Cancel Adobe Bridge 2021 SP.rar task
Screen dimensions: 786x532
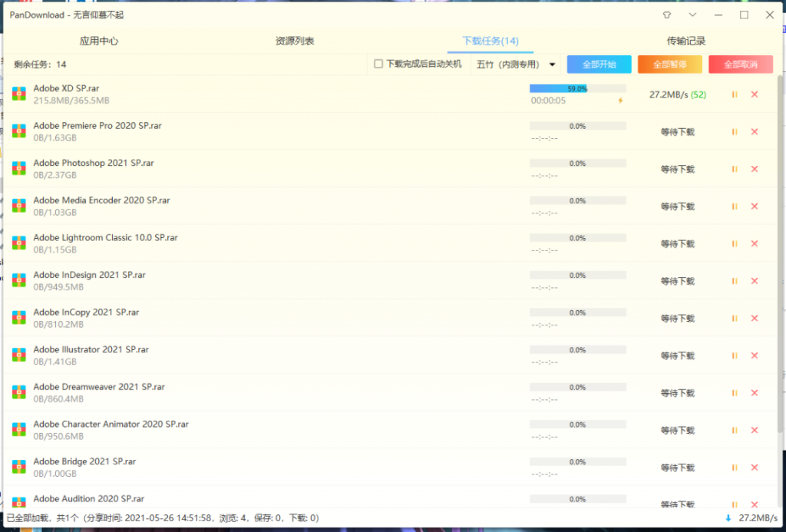[x=754, y=468]
